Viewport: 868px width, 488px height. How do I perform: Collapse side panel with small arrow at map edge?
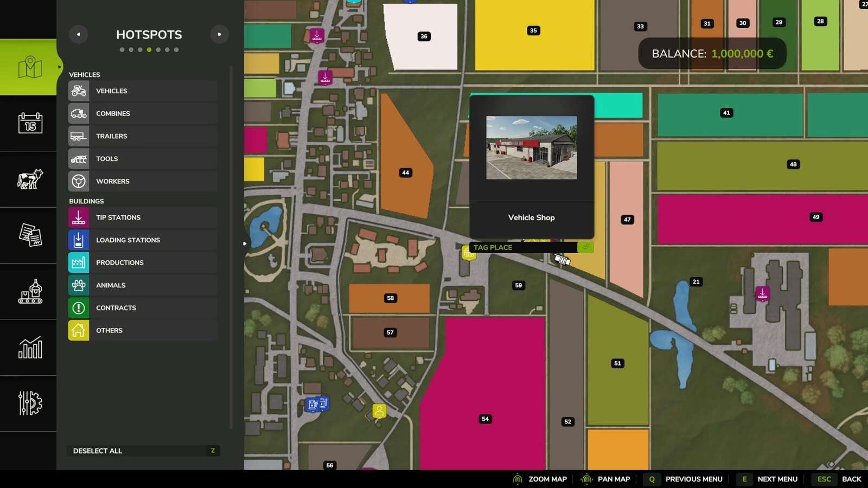pyautogui.click(x=245, y=243)
